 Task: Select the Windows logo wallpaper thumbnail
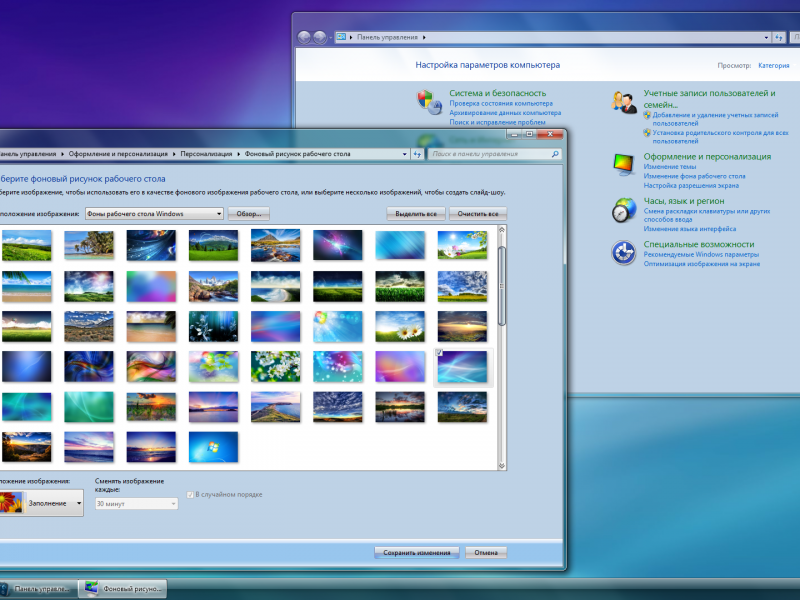[x=213, y=447]
